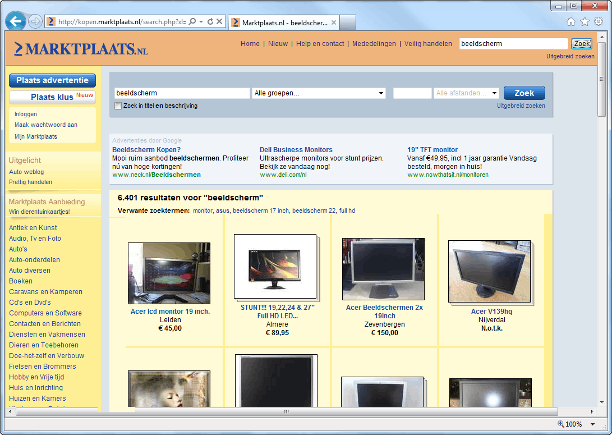Click the Beeldscherm Kopen? ad link
Image resolution: width=612 pixels, height=435 pixels.
coord(146,149)
